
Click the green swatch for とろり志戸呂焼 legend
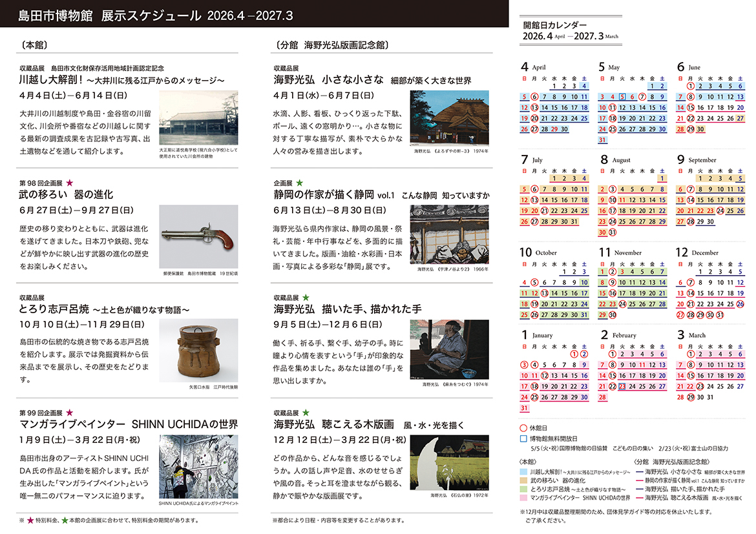click(523, 489)
